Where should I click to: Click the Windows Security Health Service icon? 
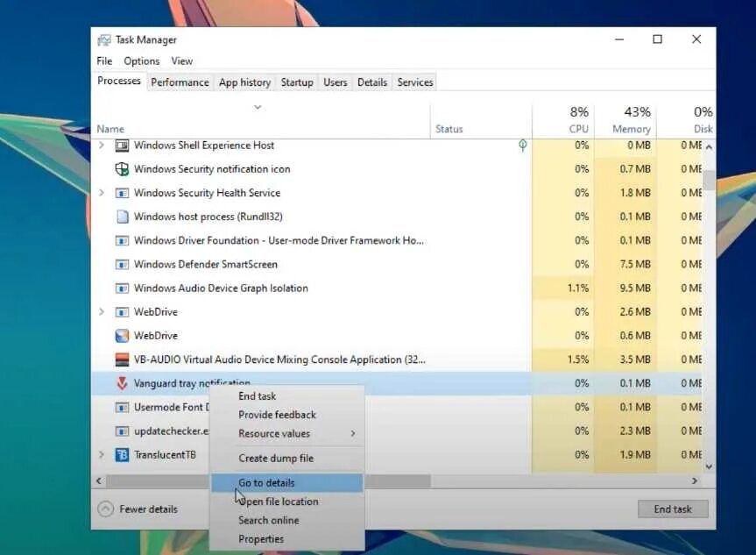click(122, 193)
